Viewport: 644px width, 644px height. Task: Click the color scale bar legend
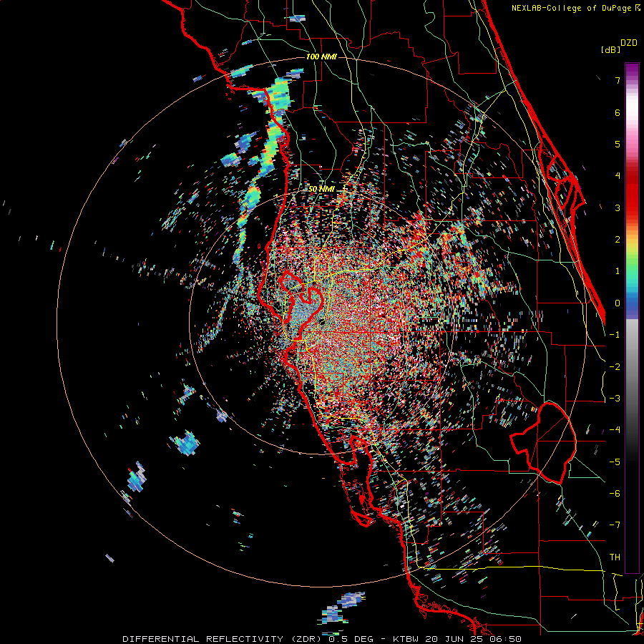pyautogui.click(x=632, y=318)
